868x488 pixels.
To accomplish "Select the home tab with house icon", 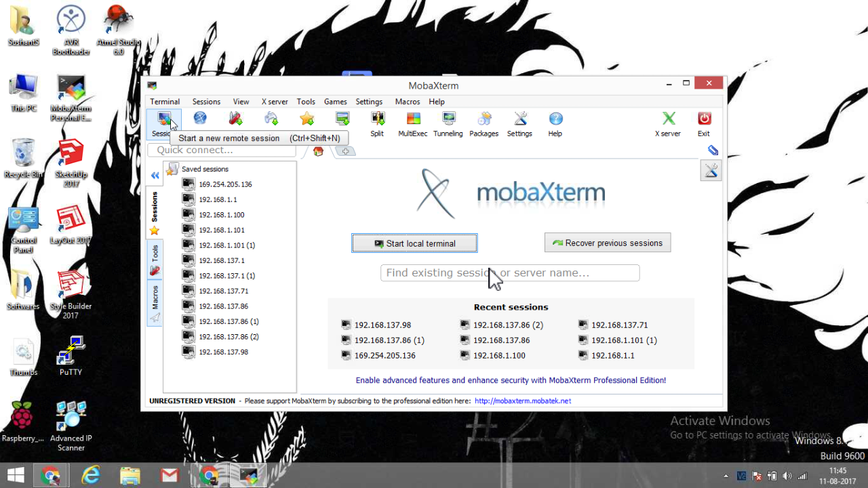I will (x=318, y=151).
